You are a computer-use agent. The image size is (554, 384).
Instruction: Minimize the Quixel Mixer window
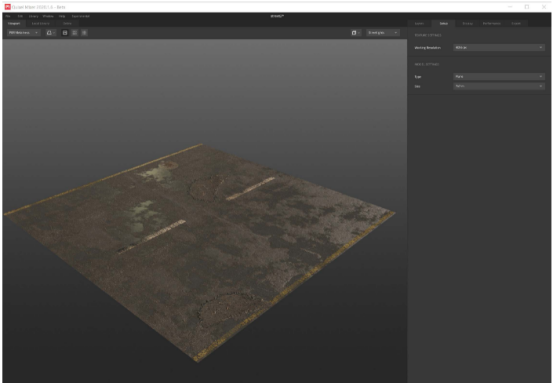510,7
